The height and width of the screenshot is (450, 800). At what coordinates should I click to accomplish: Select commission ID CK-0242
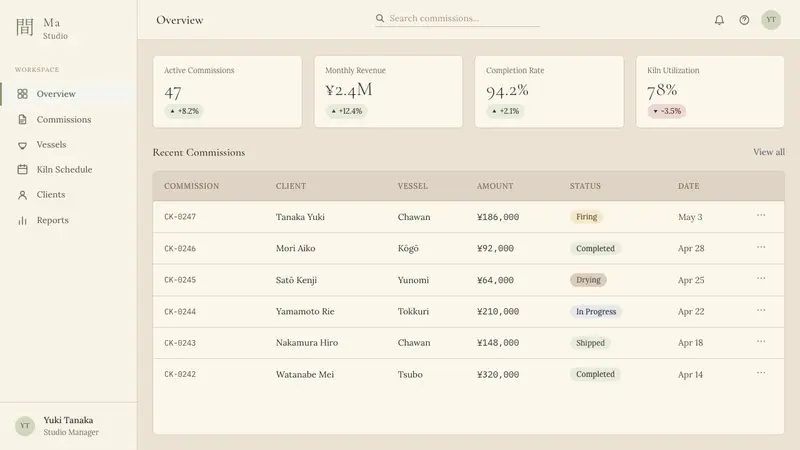tap(180, 374)
